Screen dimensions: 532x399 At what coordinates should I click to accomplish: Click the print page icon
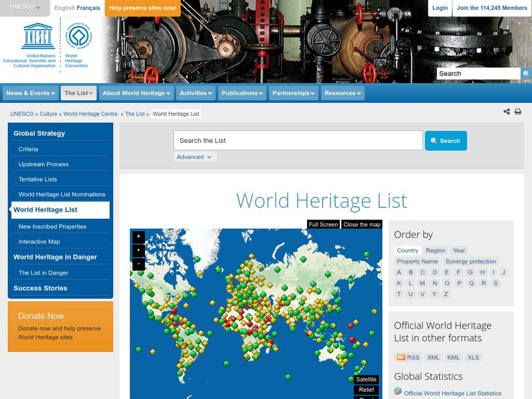(x=518, y=112)
